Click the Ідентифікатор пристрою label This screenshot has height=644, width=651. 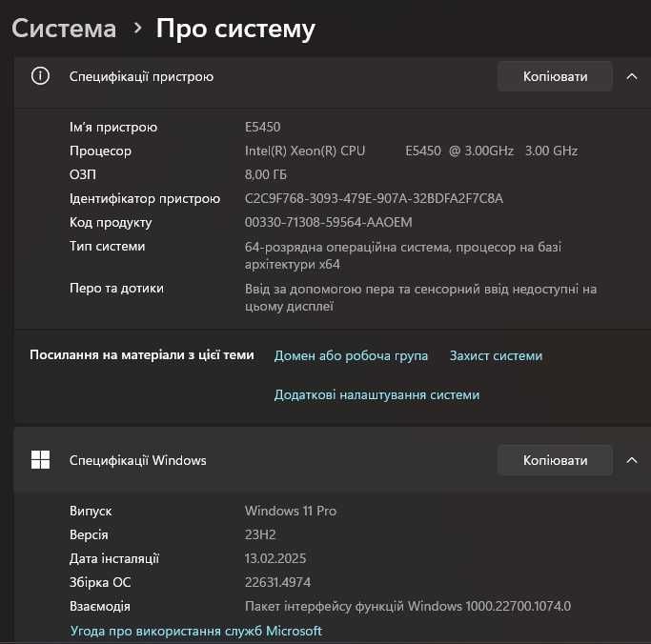point(145,199)
